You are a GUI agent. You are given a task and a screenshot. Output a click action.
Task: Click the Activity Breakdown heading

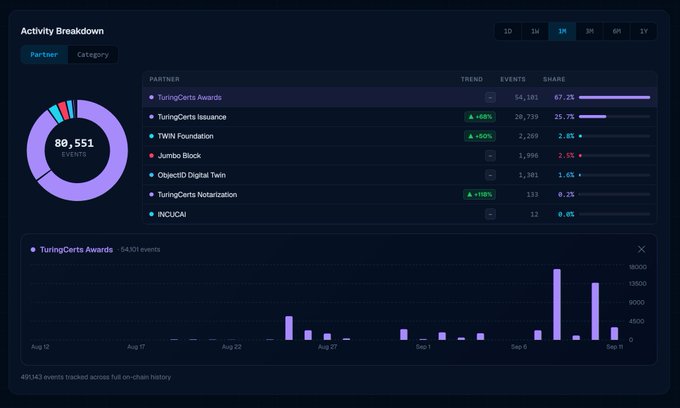pyautogui.click(x=62, y=31)
